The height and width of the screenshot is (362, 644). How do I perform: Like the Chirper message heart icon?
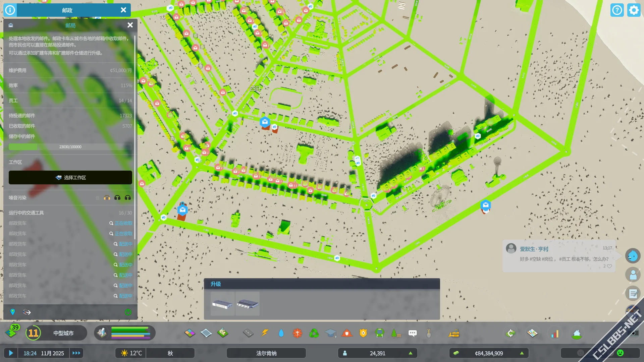(x=609, y=266)
